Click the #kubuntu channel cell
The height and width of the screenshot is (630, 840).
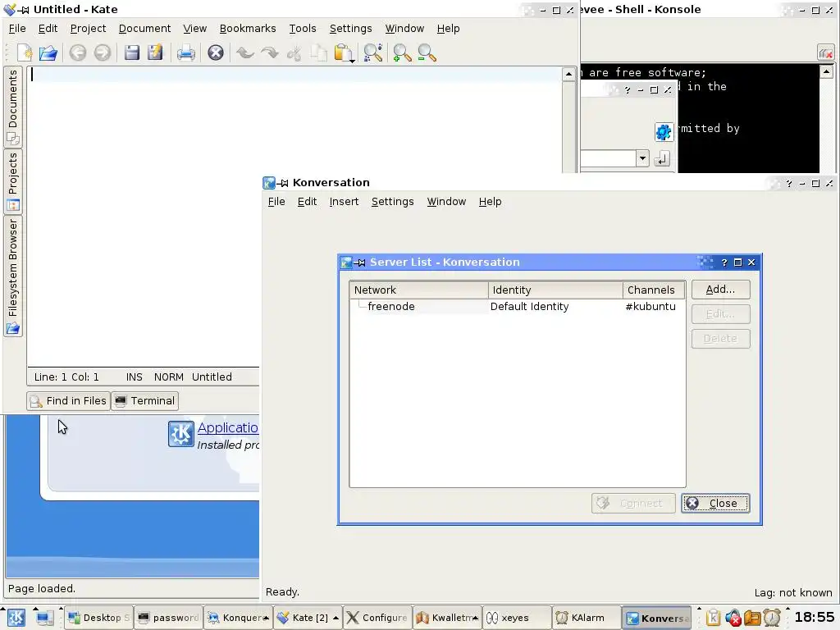tap(651, 307)
